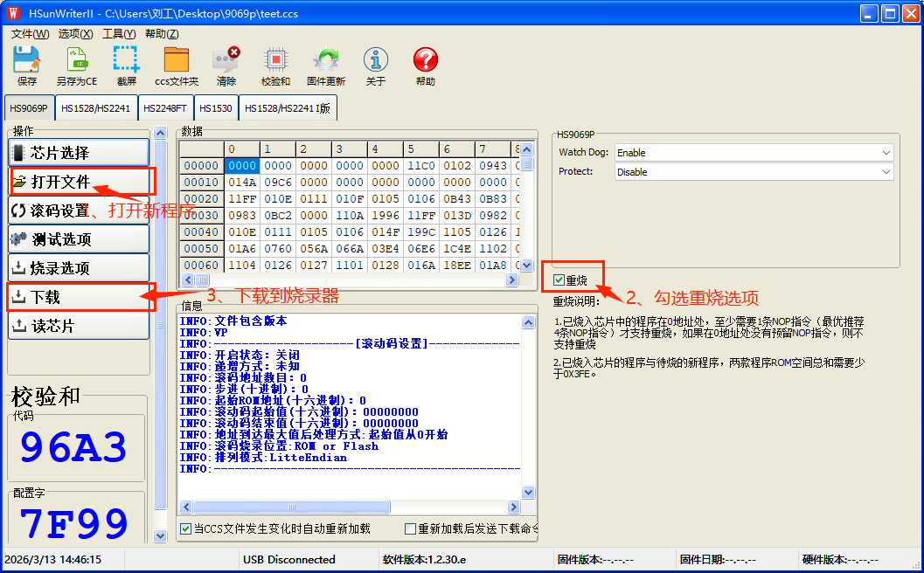This screenshot has width=924, height=573.
Task: Open the 滚码设置 rolling code settings
Action: tap(79, 211)
